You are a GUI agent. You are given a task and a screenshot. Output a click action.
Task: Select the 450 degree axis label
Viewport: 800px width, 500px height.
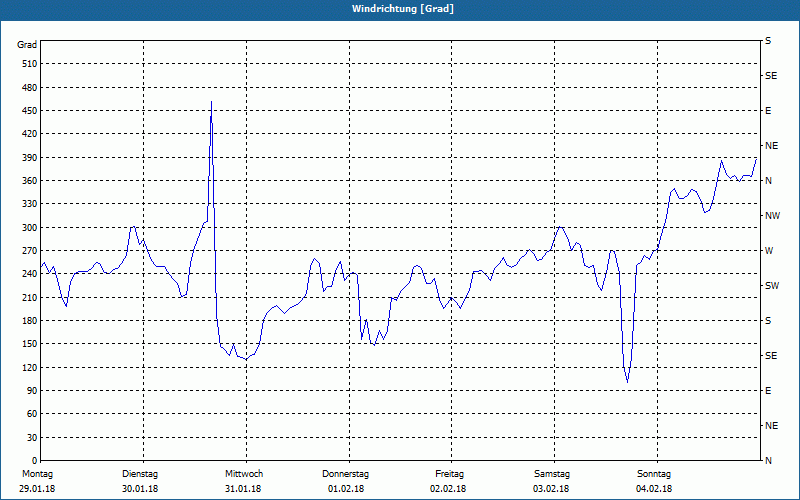30,111
